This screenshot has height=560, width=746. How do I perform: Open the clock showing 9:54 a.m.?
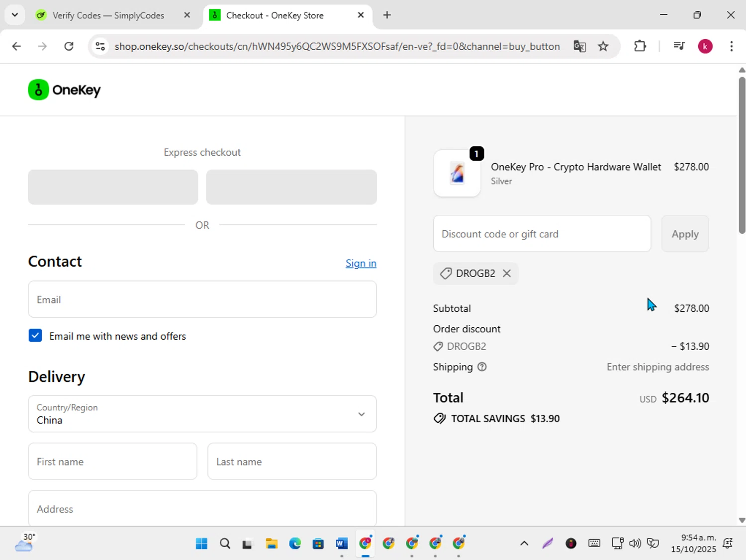pyautogui.click(x=693, y=544)
